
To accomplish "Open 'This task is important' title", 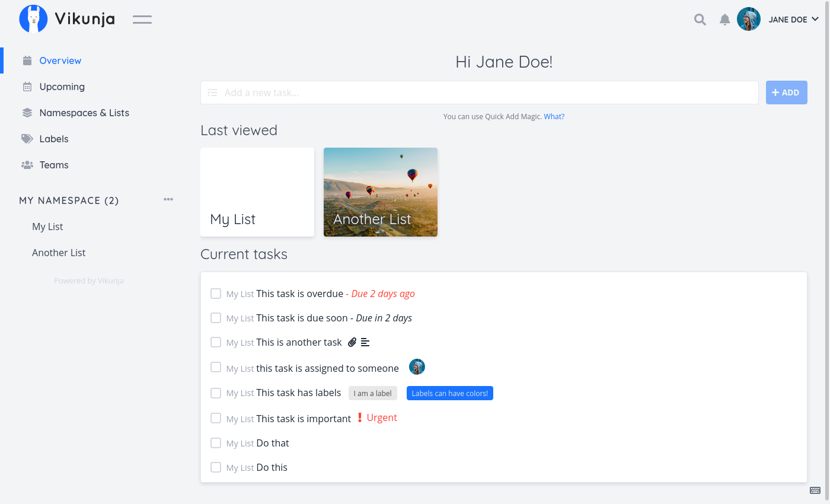I will point(304,419).
